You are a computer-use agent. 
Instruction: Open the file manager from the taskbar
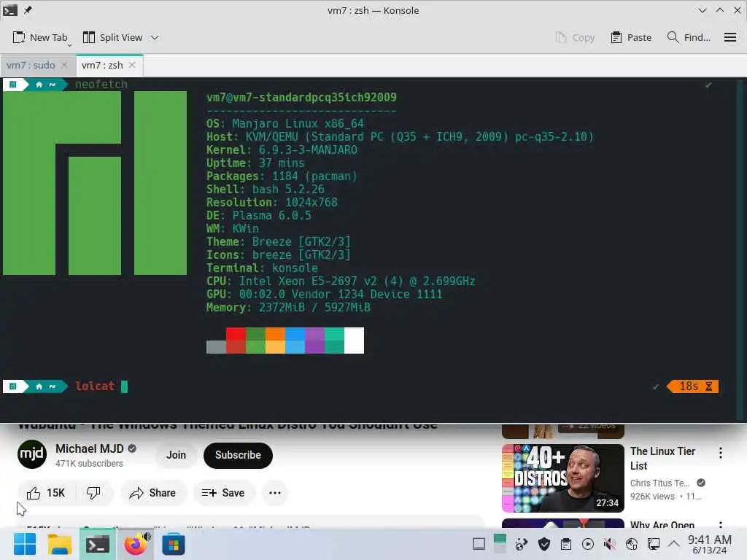pyautogui.click(x=60, y=544)
